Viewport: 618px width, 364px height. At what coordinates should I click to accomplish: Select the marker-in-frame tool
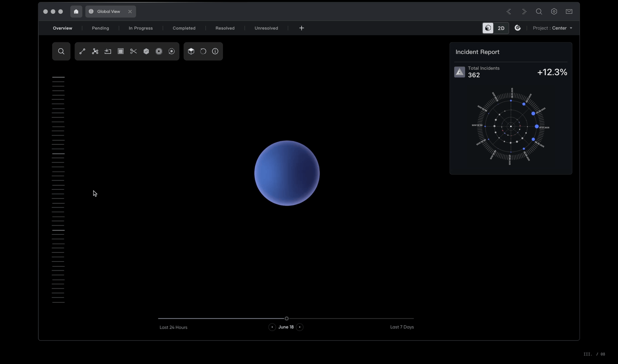(x=108, y=51)
